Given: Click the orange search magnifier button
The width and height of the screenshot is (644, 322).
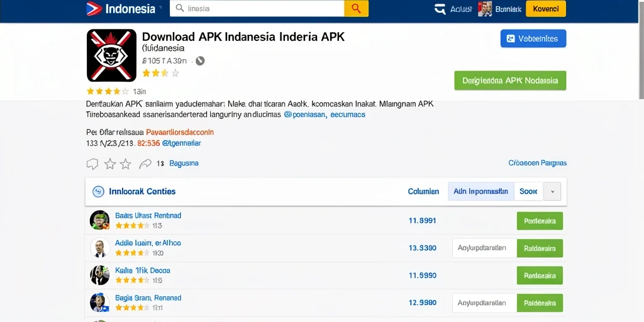Looking at the screenshot, I should coord(356,8).
